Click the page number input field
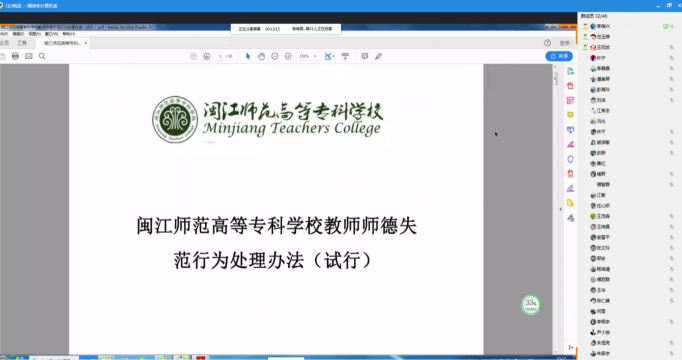 click(x=221, y=56)
